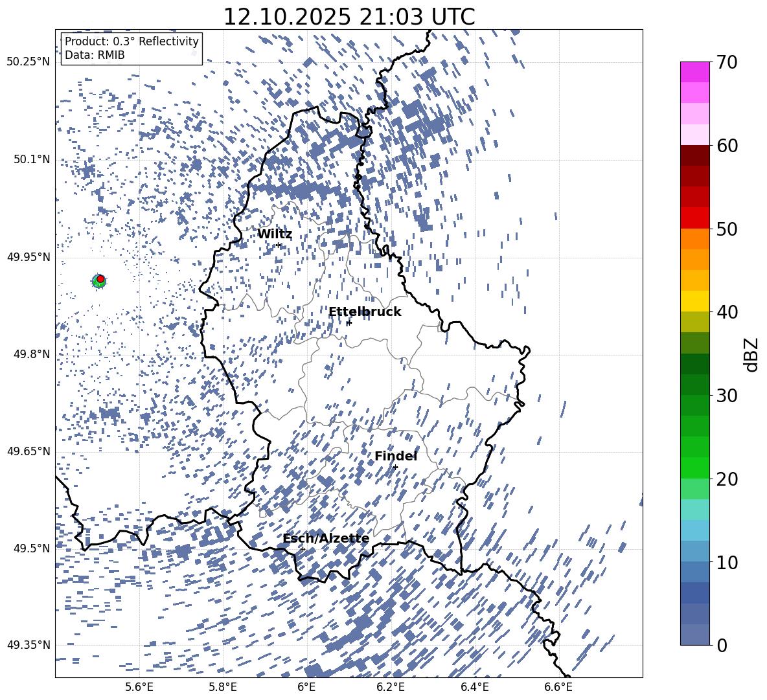Click the 6°E longitude label
Screen dimensions: 767x700
point(306,688)
